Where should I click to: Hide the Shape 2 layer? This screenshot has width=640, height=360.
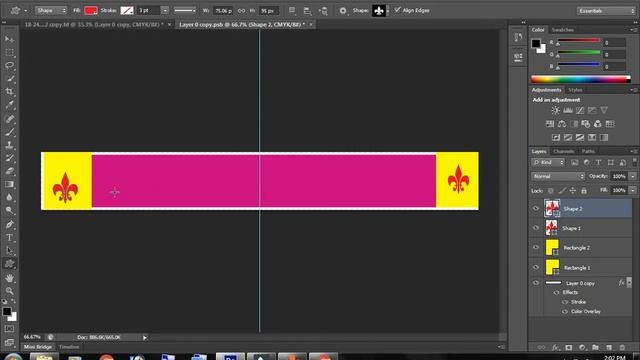coord(536,209)
